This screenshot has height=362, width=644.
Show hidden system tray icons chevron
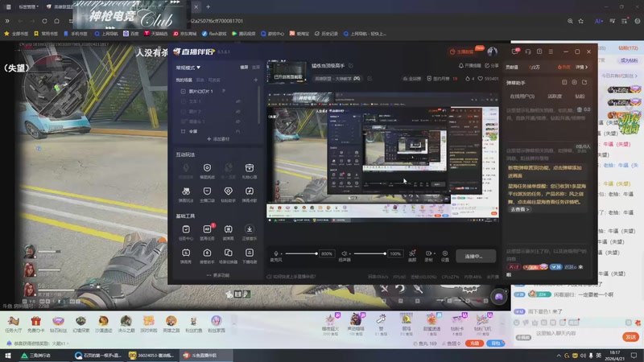click(559, 356)
